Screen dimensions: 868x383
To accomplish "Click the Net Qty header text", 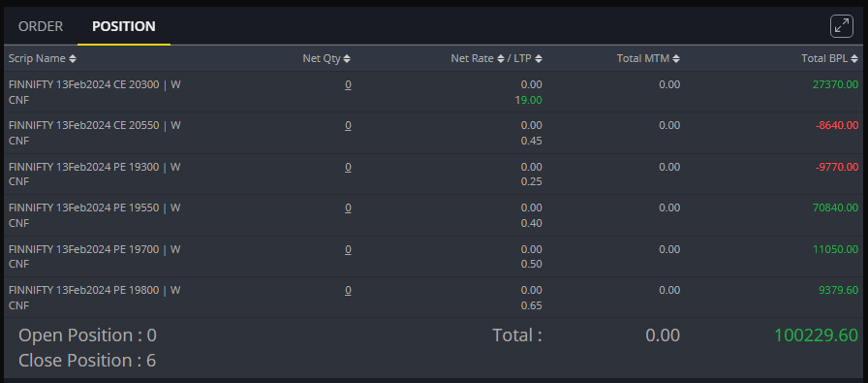I will click(322, 58).
